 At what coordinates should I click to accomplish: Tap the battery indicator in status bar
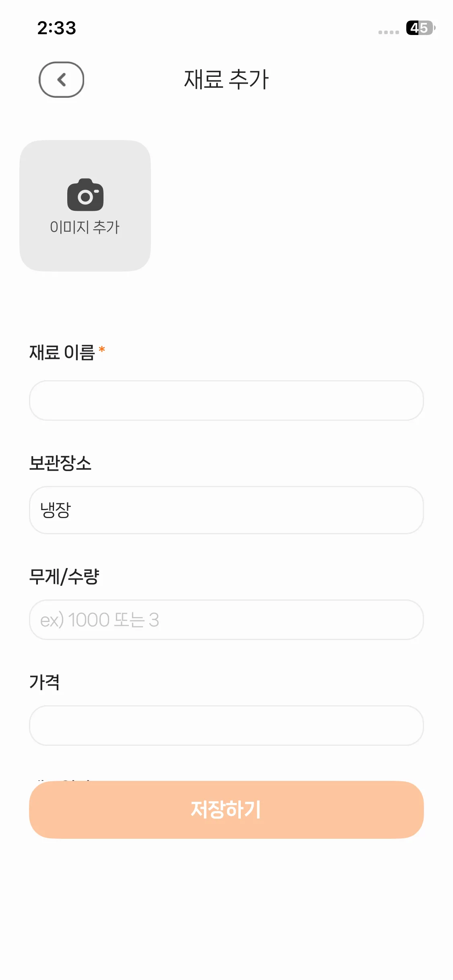tap(420, 28)
